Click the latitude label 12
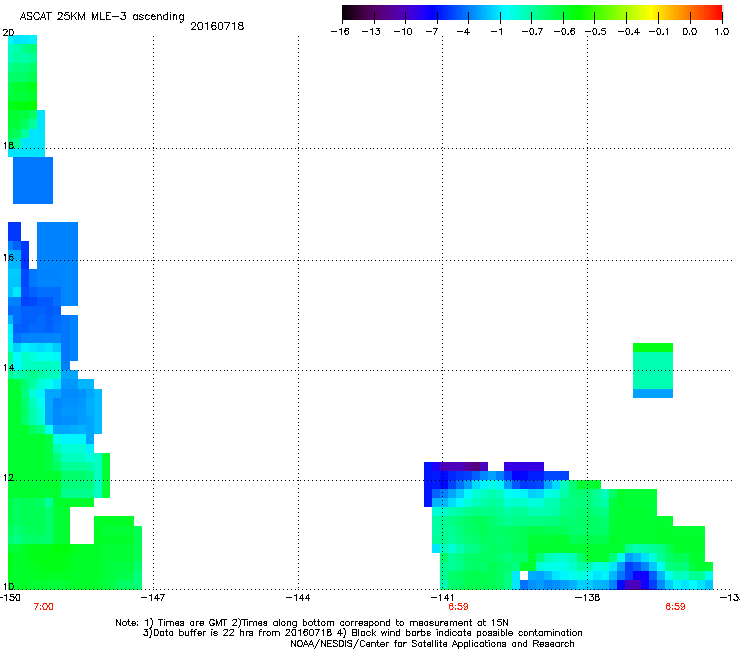The height and width of the screenshot is (650, 740). [x=8, y=478]
